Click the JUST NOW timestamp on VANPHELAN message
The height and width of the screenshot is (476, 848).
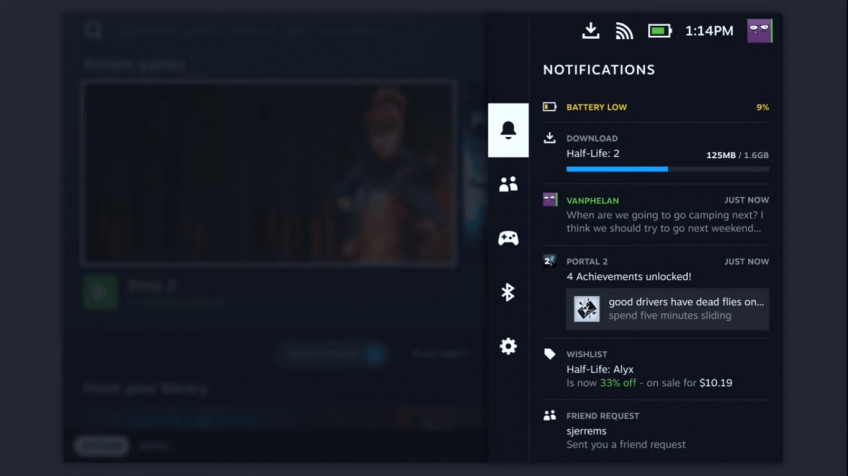coord(746,200)
